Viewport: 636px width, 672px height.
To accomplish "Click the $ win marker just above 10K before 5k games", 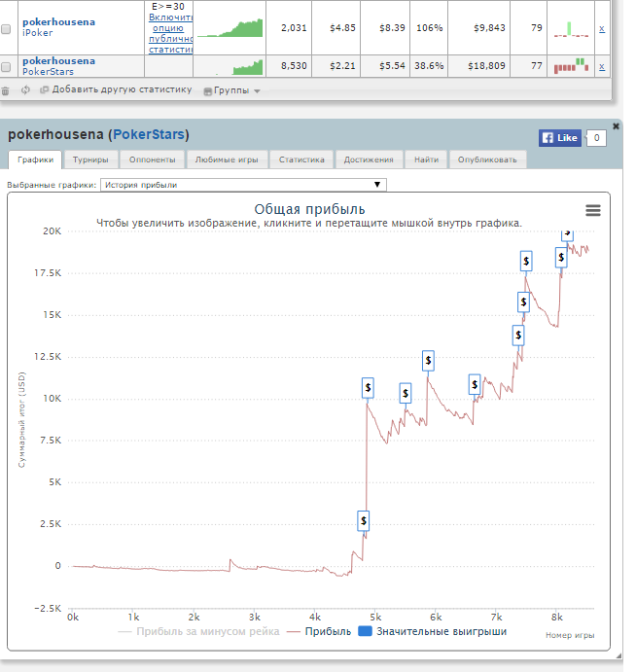I will click(x=368, y=388).
